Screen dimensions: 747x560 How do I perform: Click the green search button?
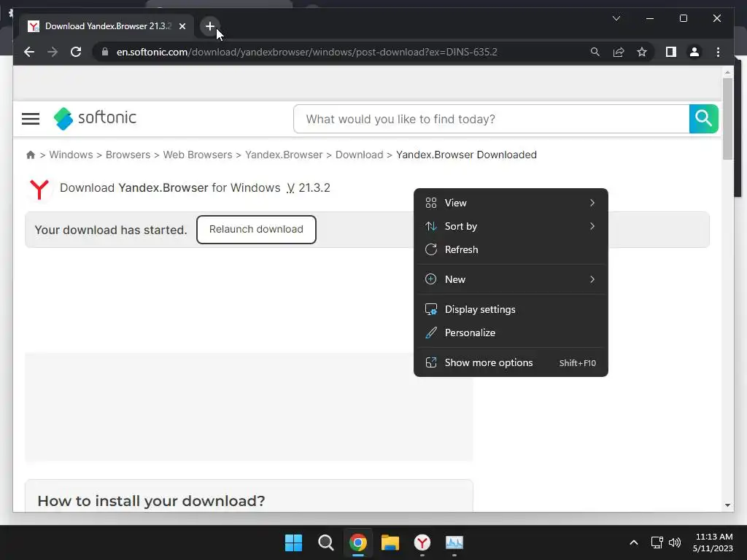(x=704, y=119)
